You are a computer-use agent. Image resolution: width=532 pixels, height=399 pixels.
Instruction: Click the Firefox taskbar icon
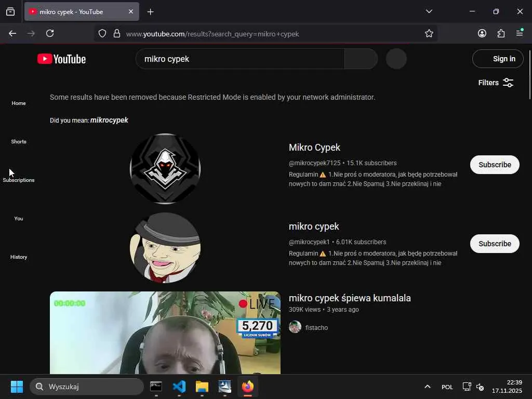click(x=248, y=387)
